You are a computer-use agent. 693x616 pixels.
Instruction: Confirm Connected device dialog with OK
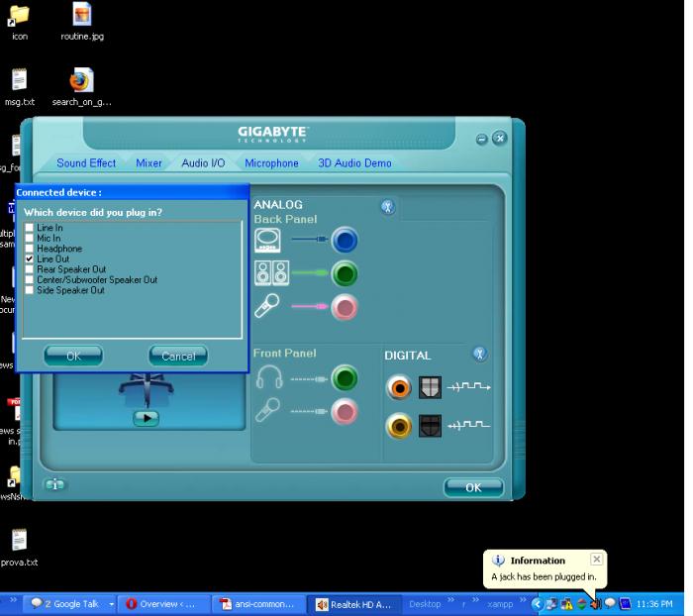pos(73,356)
